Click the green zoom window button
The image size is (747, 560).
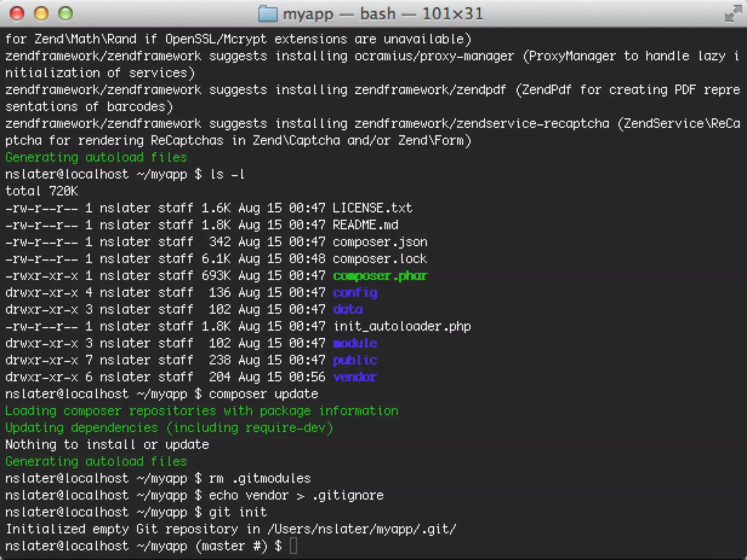(66, 13)
